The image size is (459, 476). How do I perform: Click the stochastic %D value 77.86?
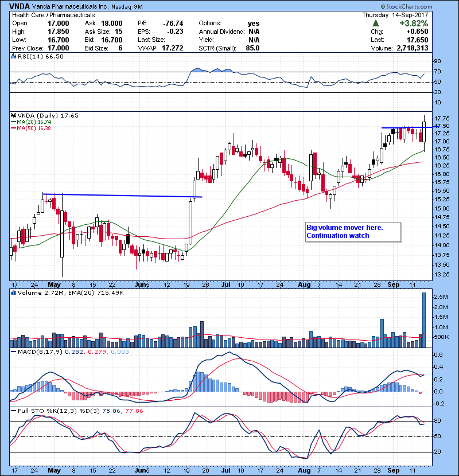click(134, 411)
